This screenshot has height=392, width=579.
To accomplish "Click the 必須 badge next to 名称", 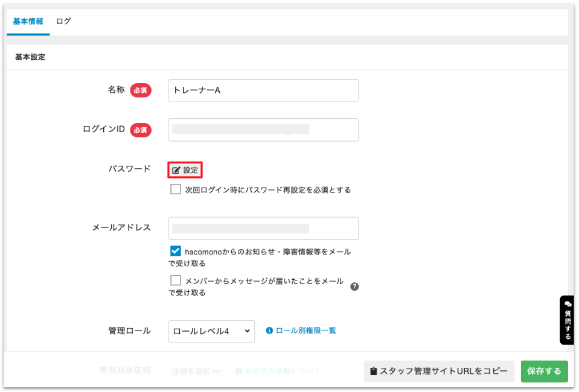I will (x=140, y=90).
